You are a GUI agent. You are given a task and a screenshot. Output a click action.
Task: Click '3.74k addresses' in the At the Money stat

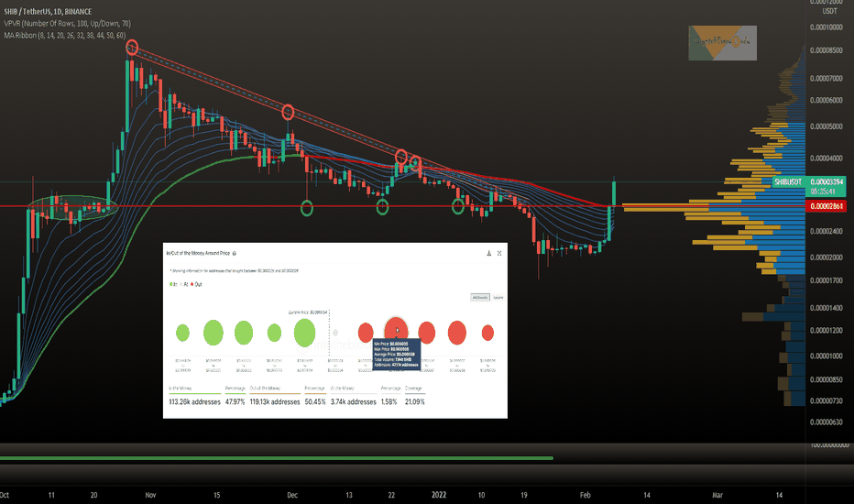pyautogui.click(x=354, y=402)
